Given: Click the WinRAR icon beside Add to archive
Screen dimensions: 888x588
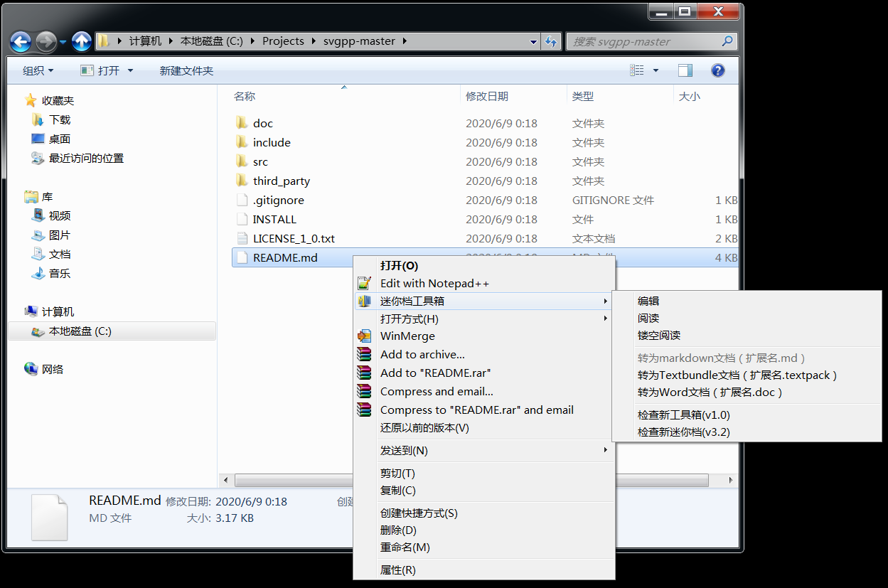Looking at the screenshot, I should (x=365, y=354).
